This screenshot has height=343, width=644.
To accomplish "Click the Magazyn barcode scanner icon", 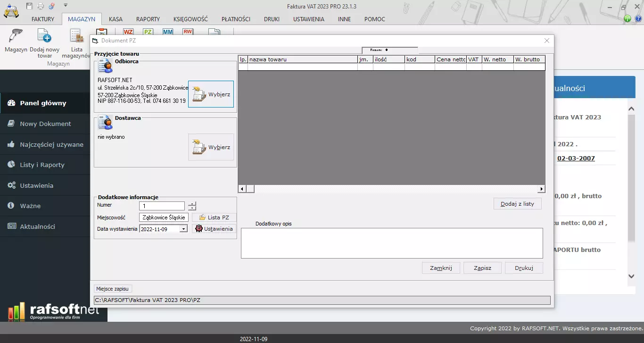I will click(x=15, y=35).
